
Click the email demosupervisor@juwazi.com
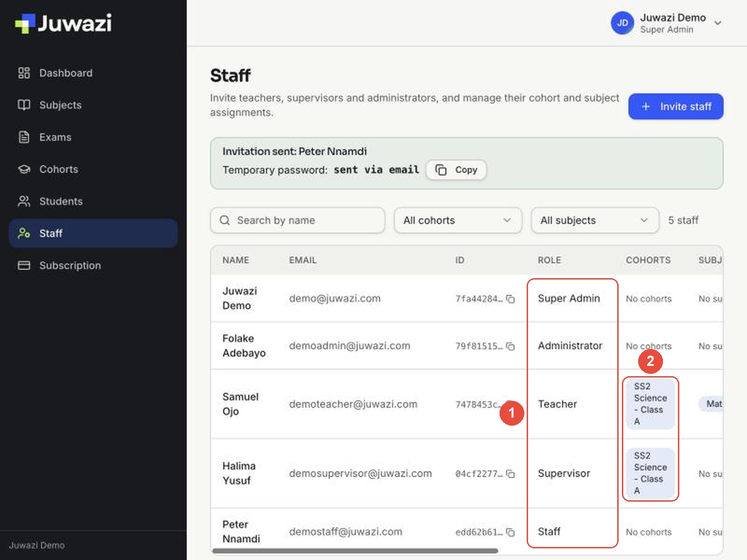(360, 473)
